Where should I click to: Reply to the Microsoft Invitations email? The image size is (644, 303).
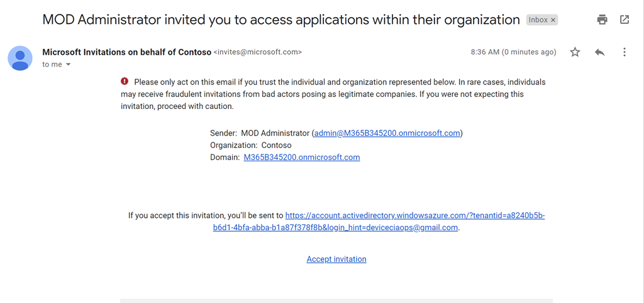pyautogui.click(x=599, y=52)
